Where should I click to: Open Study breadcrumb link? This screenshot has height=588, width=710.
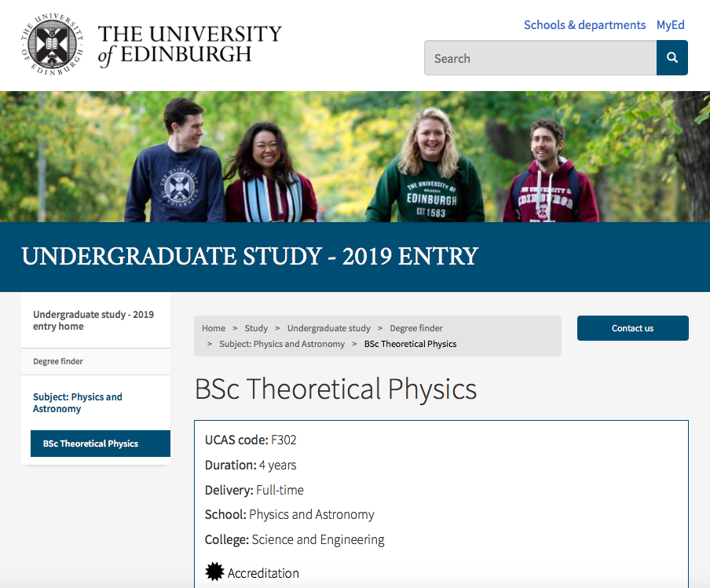tap(256, 328)
